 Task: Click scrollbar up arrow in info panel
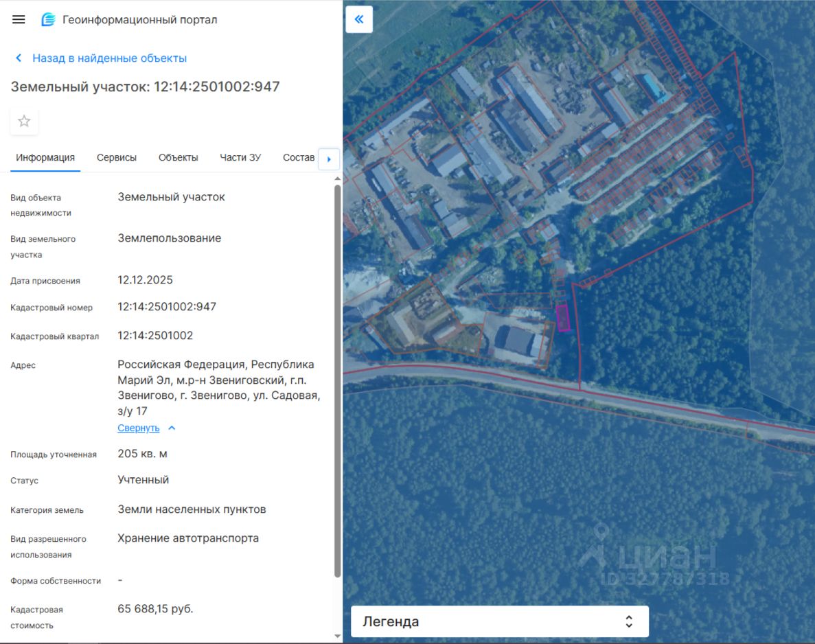pos(337,179)
